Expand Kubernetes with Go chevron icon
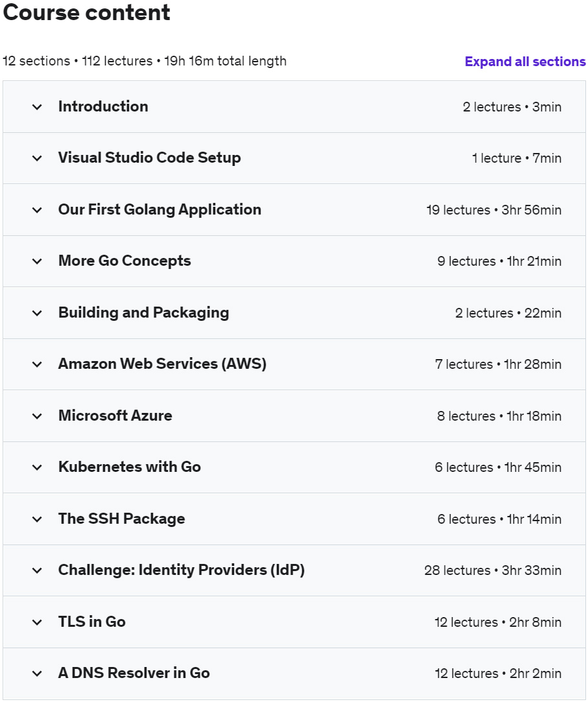The height and width of the screenshot is (702, 588). tap(37, 467)
